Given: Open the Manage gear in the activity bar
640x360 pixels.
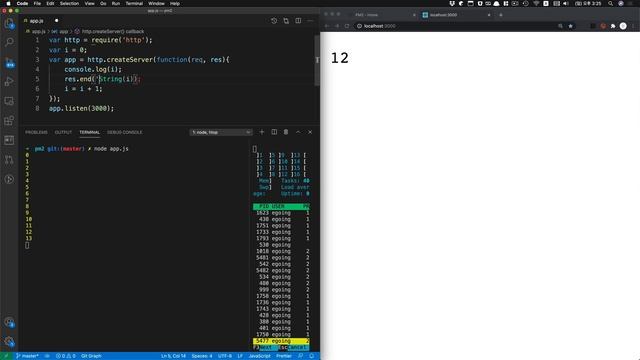Looking at the screenshot, I should 9,342.
